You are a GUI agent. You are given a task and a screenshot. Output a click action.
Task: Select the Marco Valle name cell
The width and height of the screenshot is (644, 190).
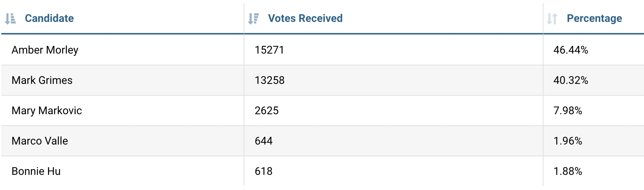pyautogui.click(x=40, y=141)
